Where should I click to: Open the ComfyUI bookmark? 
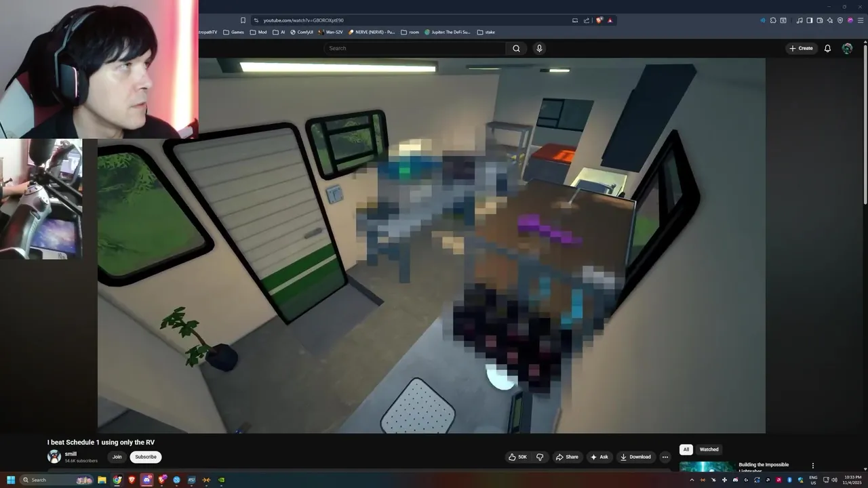pyautogui.click(x=302, y=32)
